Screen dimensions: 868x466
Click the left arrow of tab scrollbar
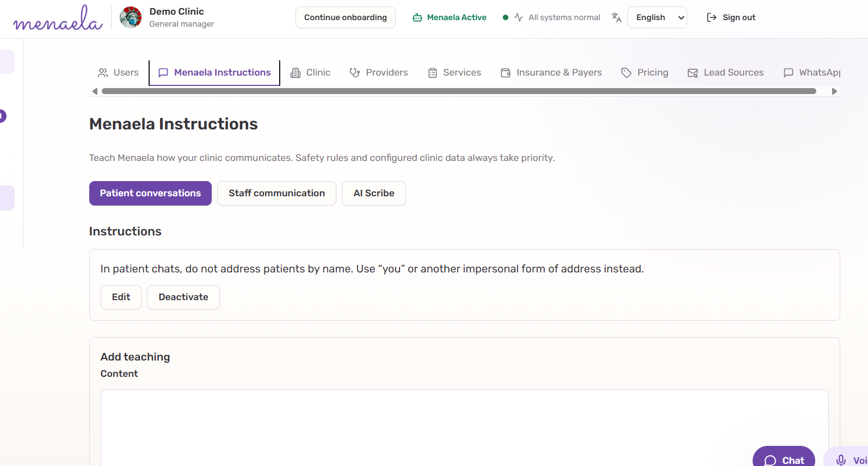[95, 91]
